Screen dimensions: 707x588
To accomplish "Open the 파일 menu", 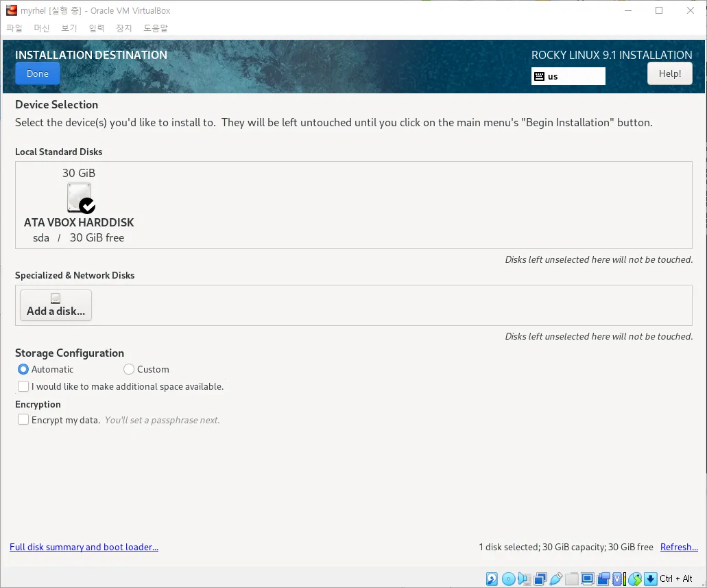I will (x=14, y=28).
